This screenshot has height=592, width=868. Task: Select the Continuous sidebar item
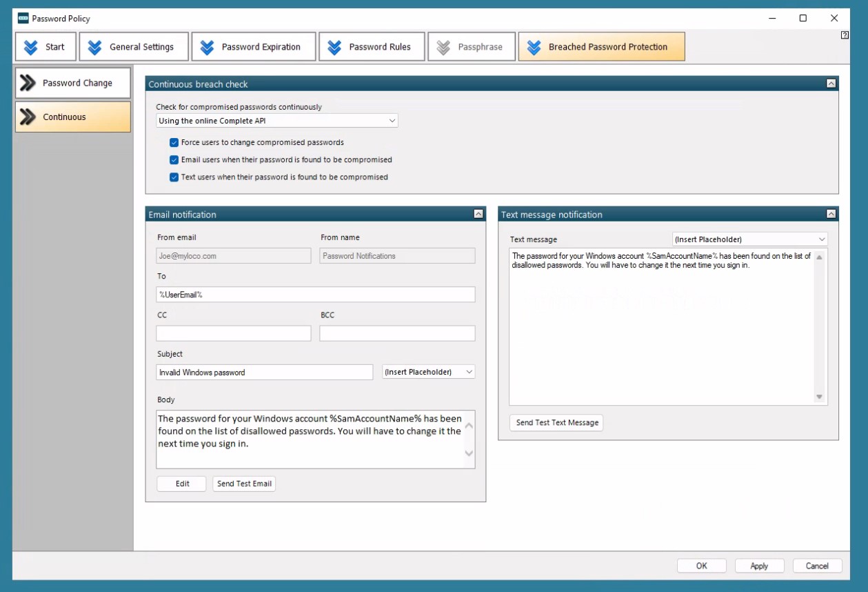(73, 117)
